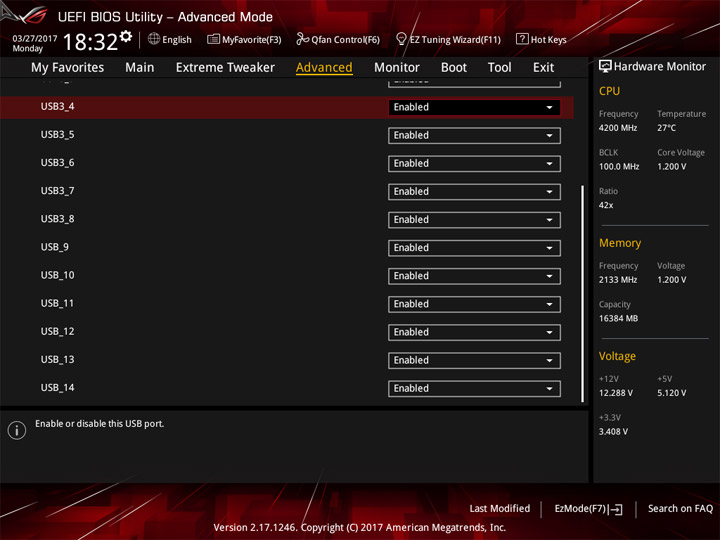Screen dimensions: 720x540
Task: Click Last Modified button
Action: (x=500, y=509)
